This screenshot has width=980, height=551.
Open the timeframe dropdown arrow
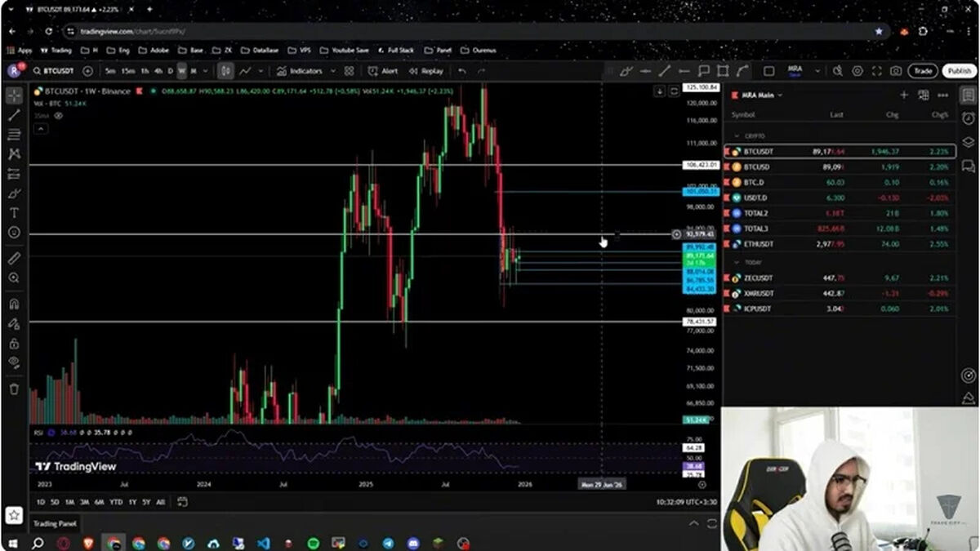pos(204,71)
